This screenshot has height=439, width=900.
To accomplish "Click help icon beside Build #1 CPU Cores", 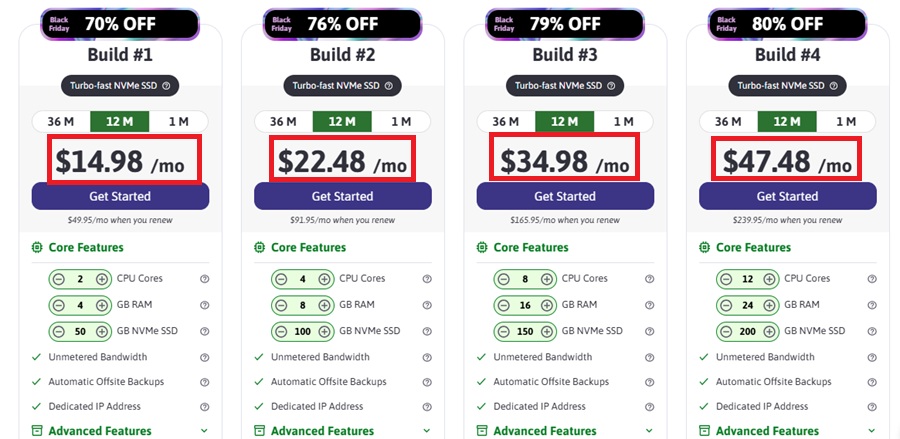I will pyautogui.click(x=204, y=279).
